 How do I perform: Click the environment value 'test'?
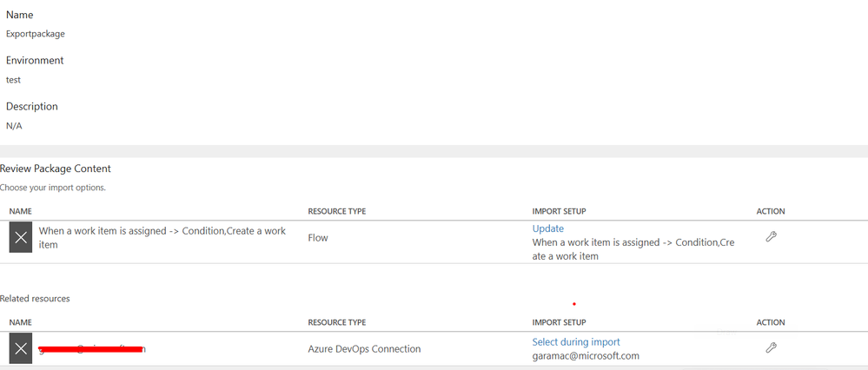(x=13, y=80)
